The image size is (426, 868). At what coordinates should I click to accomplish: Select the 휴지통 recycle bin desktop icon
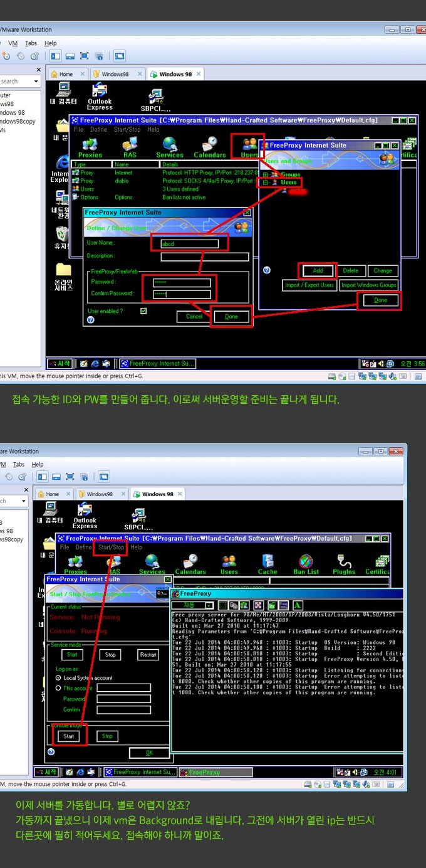[63, 239]
